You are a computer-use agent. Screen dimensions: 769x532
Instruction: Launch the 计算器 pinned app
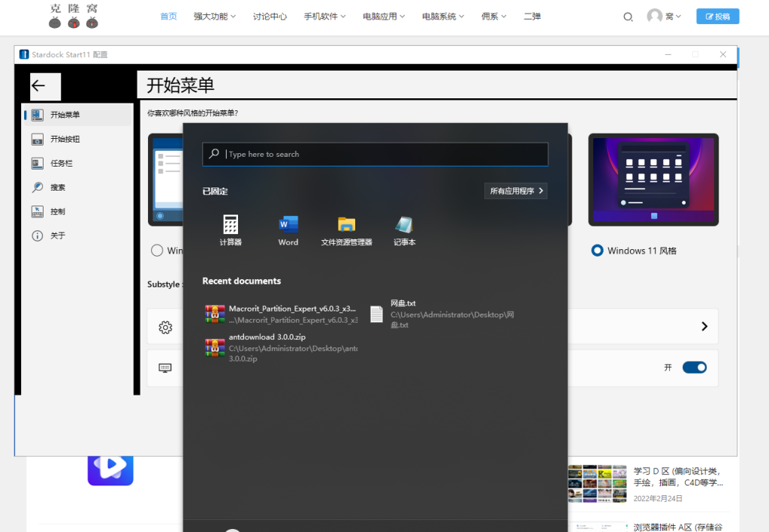point(231,230)
